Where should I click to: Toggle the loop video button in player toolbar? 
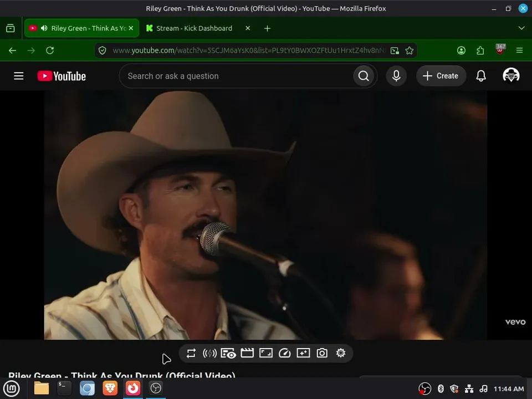(191, 353)
